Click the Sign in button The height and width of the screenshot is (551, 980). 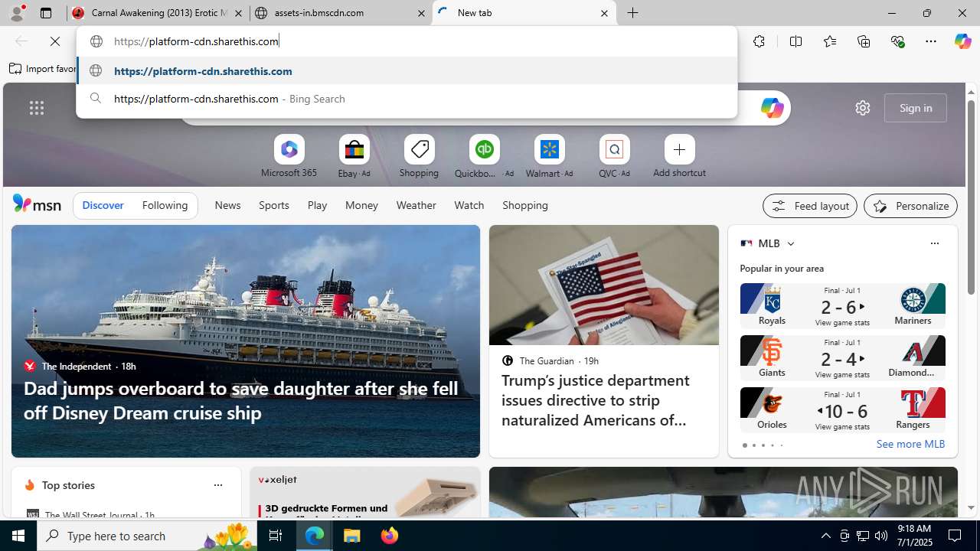pos(916,108)
